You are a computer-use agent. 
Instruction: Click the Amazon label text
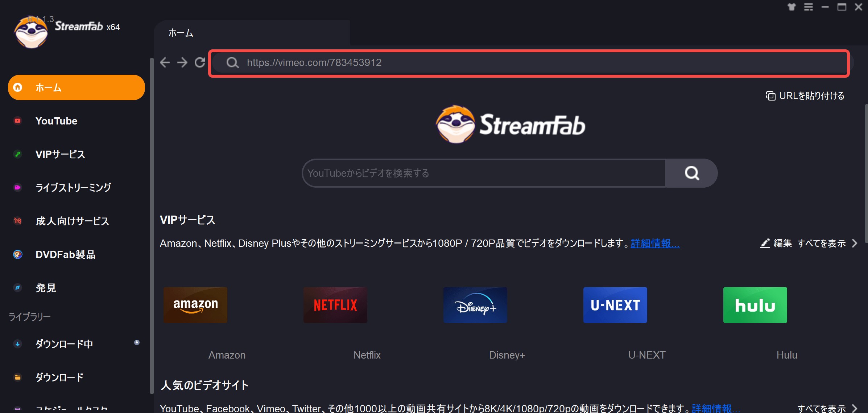(227, 355)
